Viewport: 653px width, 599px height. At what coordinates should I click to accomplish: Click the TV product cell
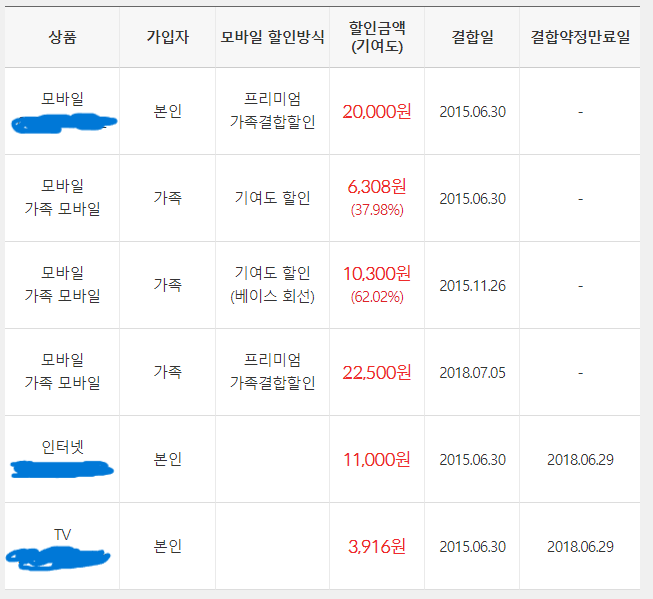[62, 546]
